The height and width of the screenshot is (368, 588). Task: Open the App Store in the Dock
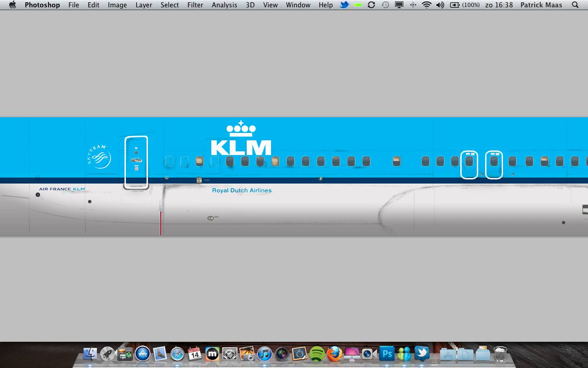click(142, 354)
